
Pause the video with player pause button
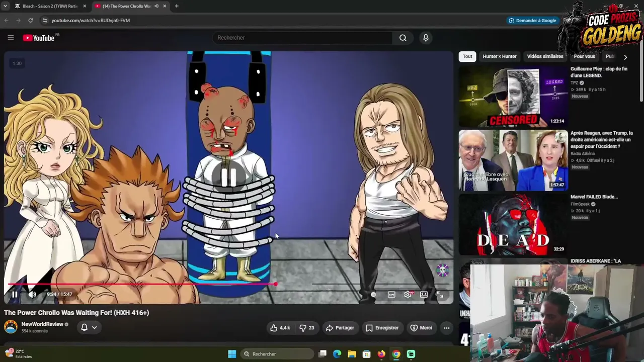(15, 295)
